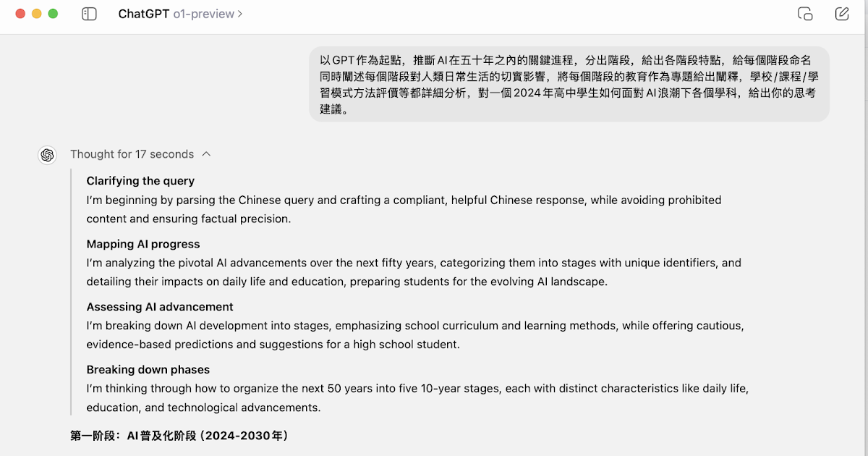868x456 pixels.
Task: Click the 'Mapping AI progress' heading
Action: [143, 244]
